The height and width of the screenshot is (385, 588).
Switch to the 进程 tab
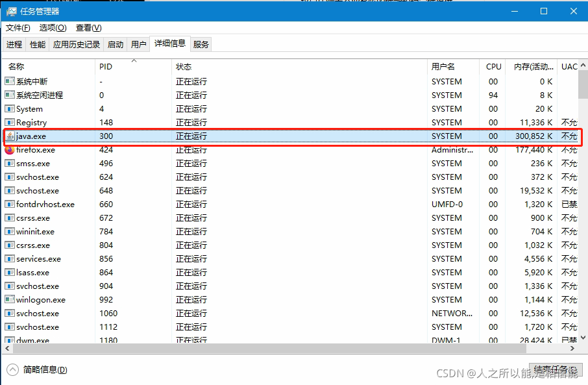point(14,45)
